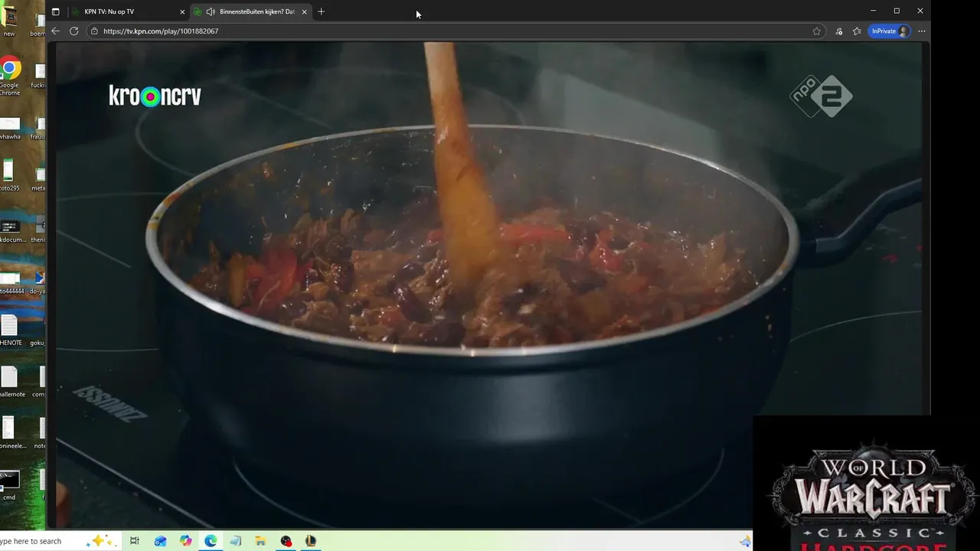Launch Copilot from the taskbar

185,541
